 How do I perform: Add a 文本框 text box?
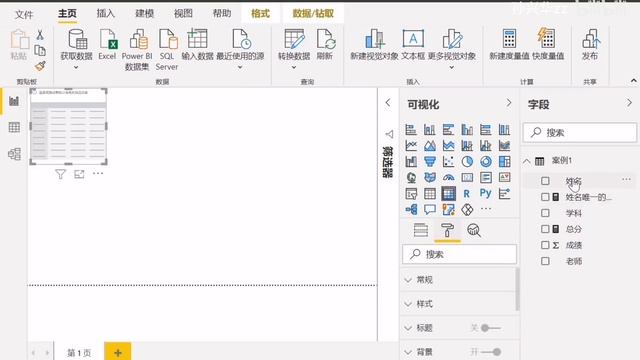pyautogui.click(x=413, y=45)
